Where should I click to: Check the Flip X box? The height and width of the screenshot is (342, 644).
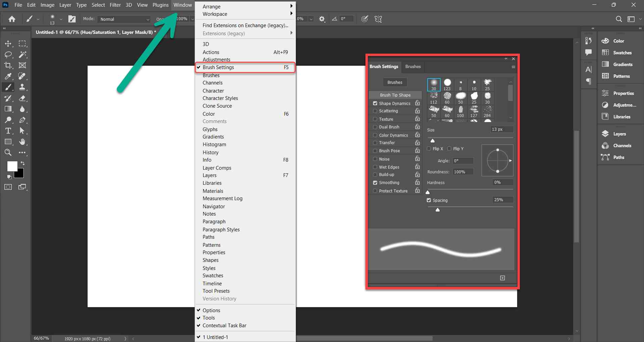click(x=429, y=149)
